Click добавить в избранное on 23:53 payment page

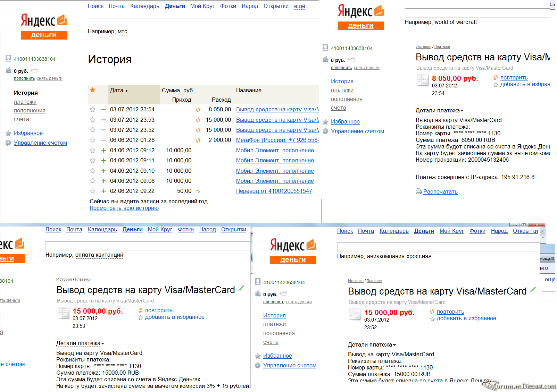click(175, 317)
